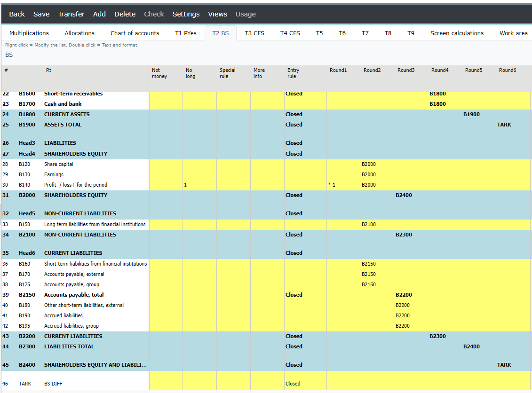
Task: Select the T2 BS tab
Action: (221, 33)
